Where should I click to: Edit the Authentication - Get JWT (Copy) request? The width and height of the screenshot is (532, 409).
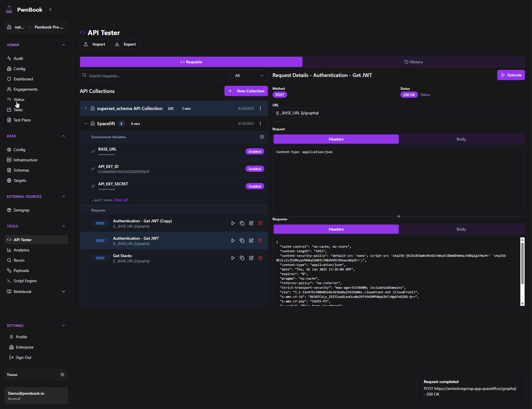tap(251, 223)
